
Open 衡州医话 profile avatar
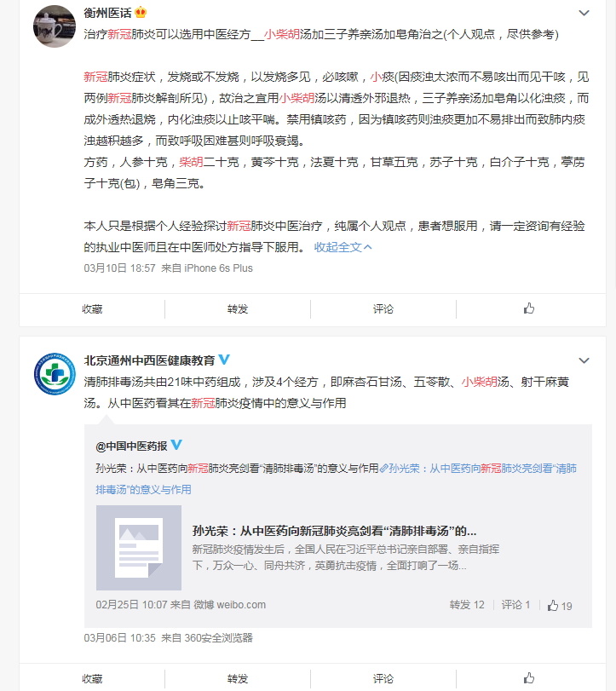pos(55,26)
